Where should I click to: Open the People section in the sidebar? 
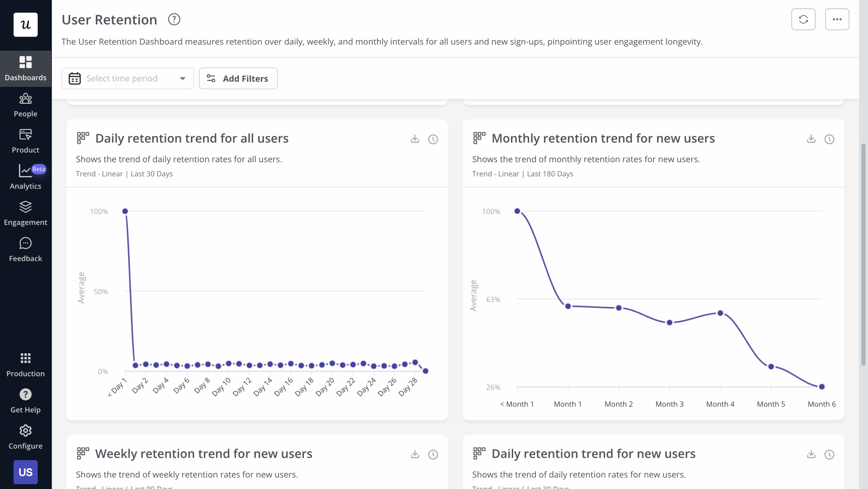click(x=25, y=104)
